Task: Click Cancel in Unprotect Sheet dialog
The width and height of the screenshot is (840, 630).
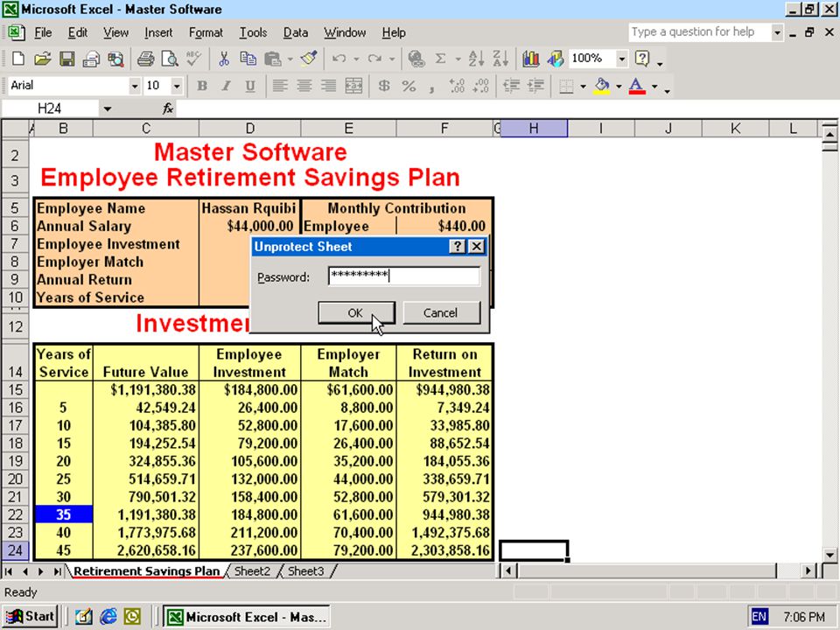Action: 441,313
